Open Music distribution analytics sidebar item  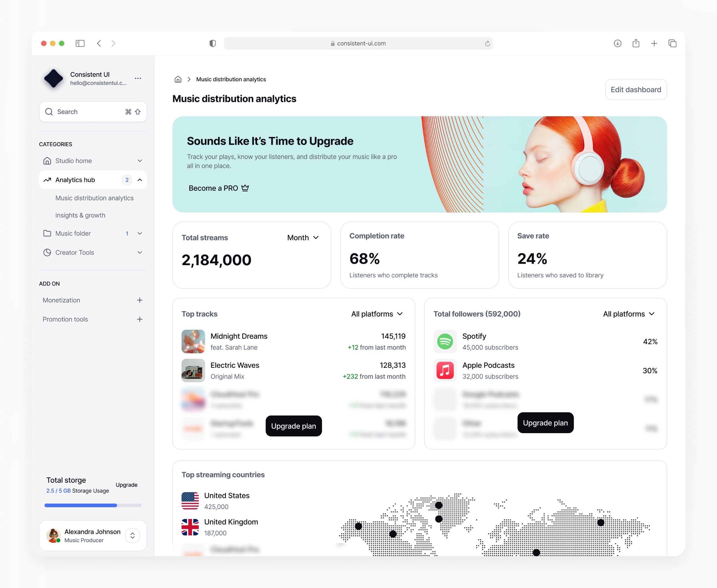point(94,198)
